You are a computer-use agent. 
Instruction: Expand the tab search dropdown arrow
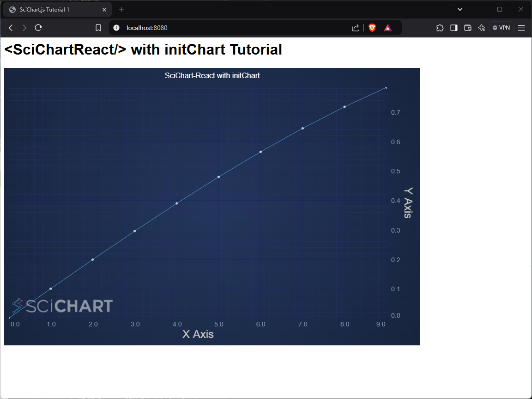point(460,9)
